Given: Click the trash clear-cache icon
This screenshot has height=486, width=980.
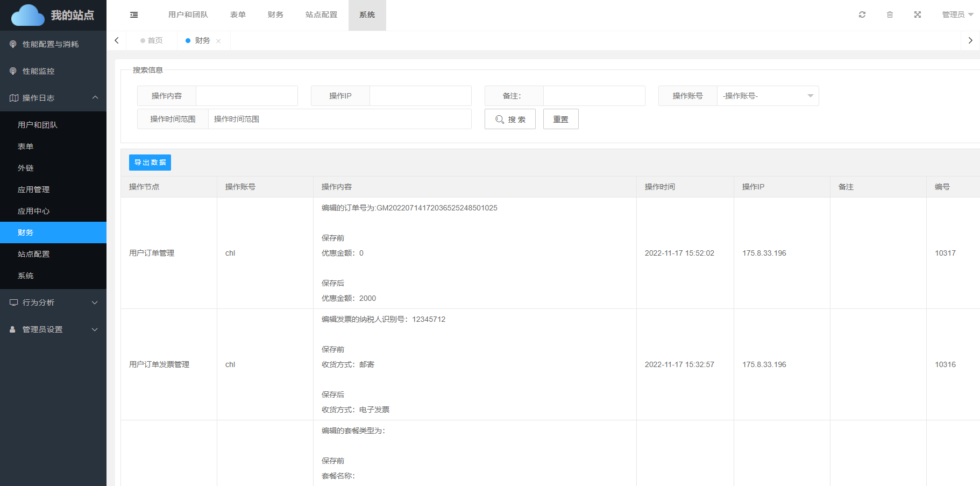Looking at the screenshot, I should click(x=890, y=15).
